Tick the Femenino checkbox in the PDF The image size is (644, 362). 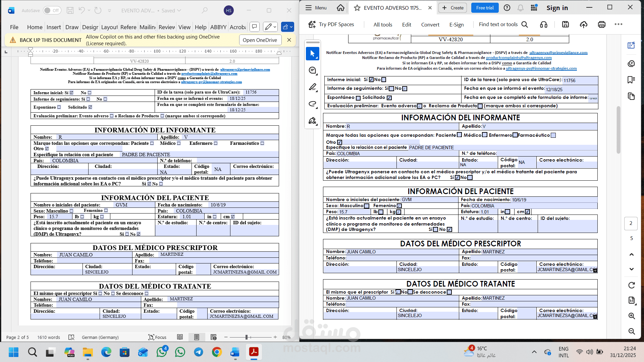click(x=399, y=206)
